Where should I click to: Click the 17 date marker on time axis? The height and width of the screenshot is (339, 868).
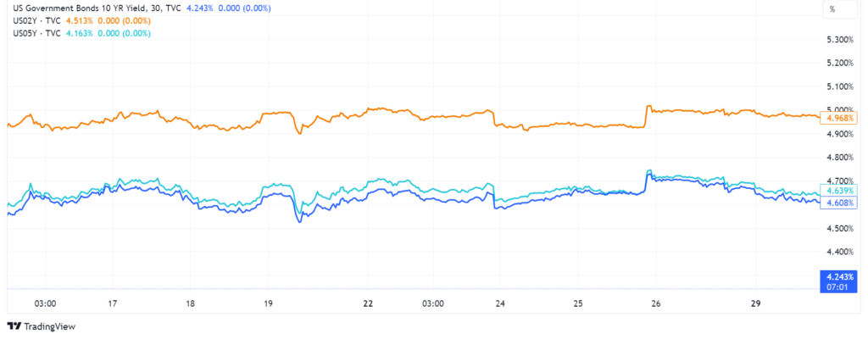pos(112,303)
